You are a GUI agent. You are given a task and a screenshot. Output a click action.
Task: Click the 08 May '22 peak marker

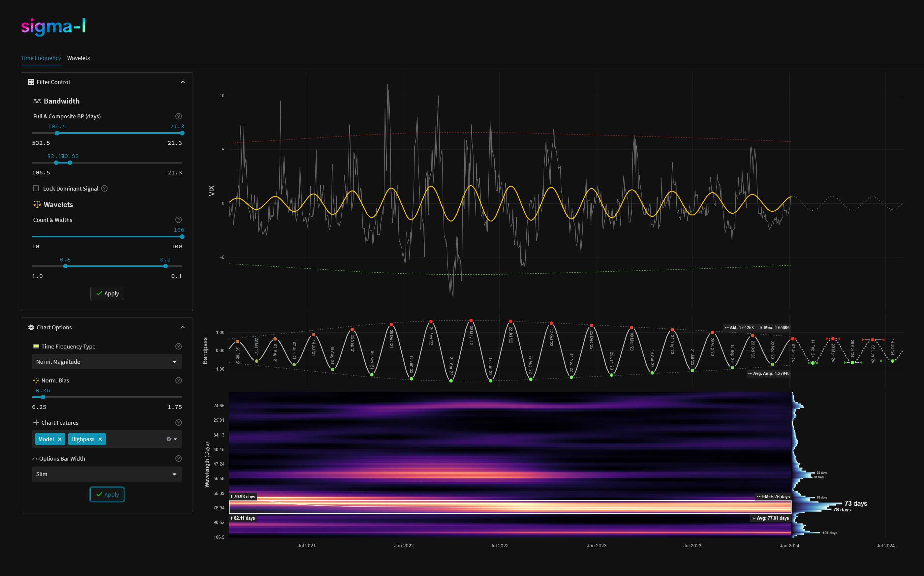(x=471, y=321)
